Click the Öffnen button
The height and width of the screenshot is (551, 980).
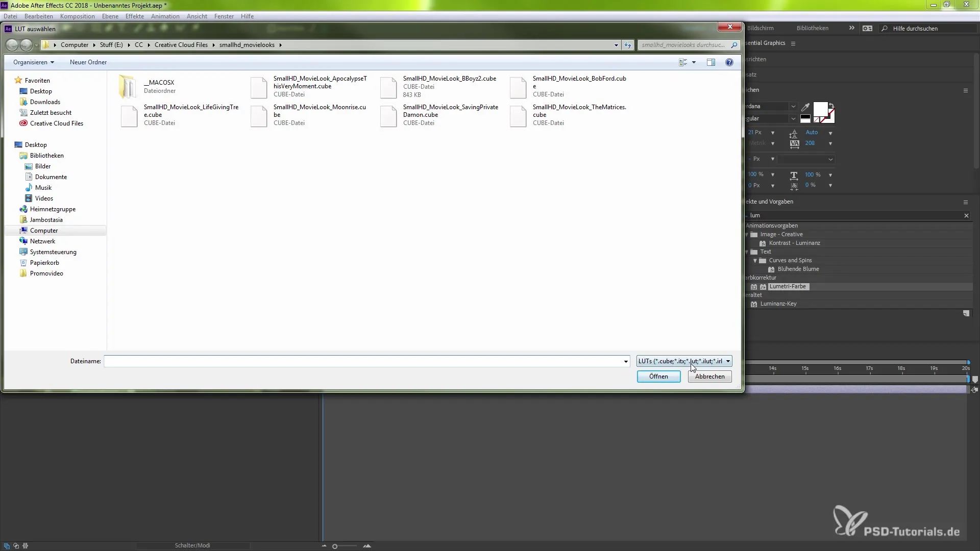[x=658, y=377]
